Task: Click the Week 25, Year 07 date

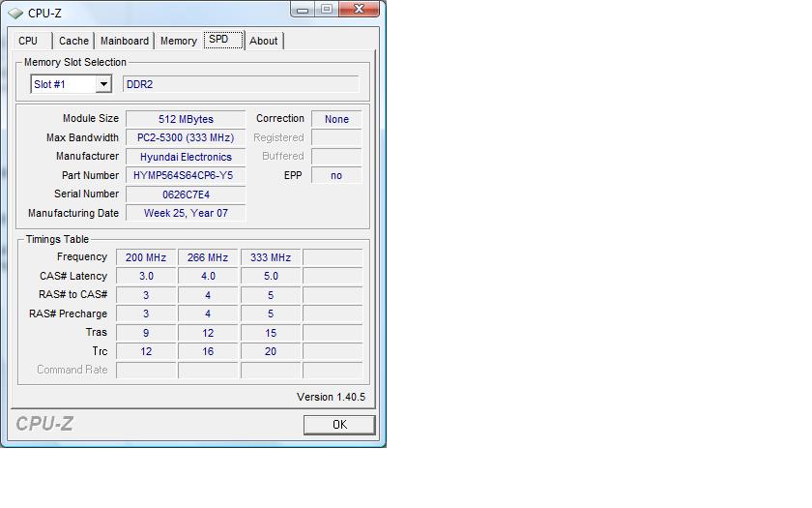Action: click(x=186, y=213)
